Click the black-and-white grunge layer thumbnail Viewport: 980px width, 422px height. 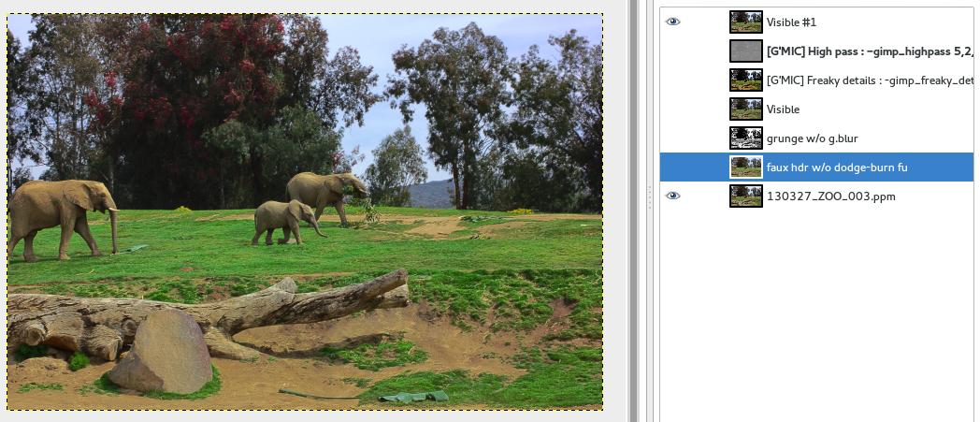(x=745, y=138)
